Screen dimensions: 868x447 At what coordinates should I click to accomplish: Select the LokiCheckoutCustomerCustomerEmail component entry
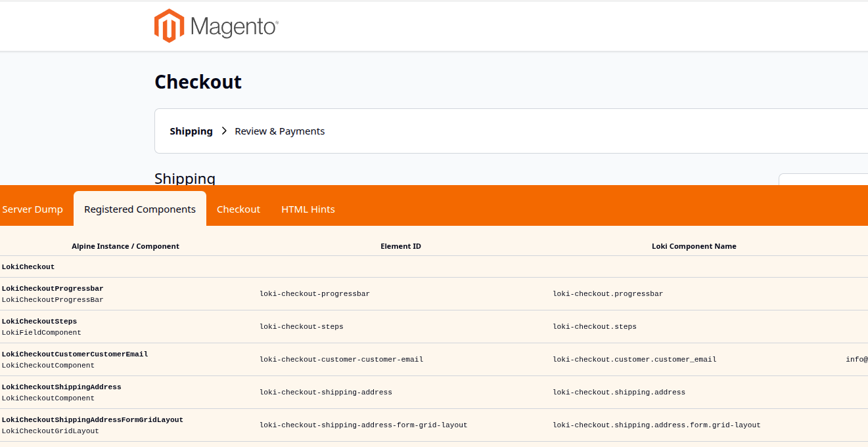tap(75, 354)
